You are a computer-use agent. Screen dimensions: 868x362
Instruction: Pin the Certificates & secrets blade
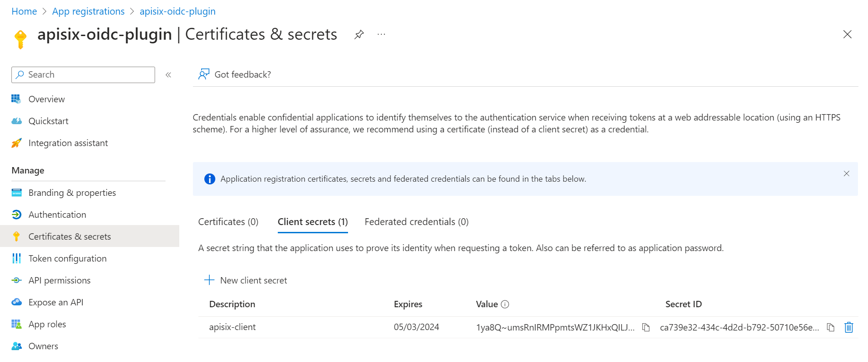pos(359,34)
